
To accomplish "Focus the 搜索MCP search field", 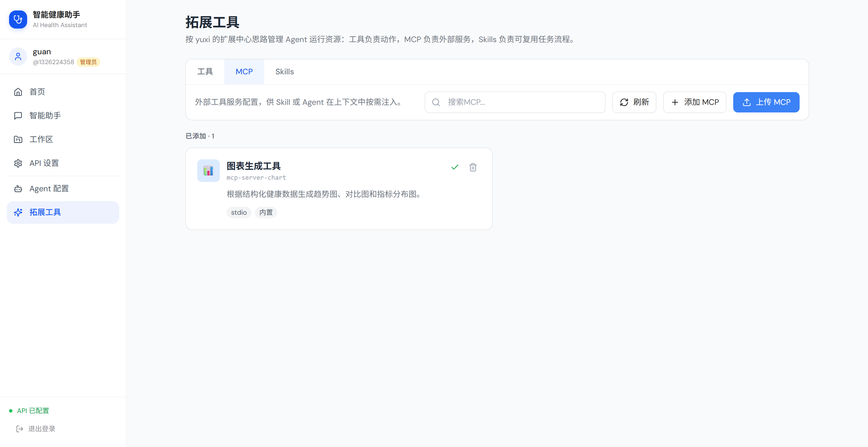I will [515, 102].
